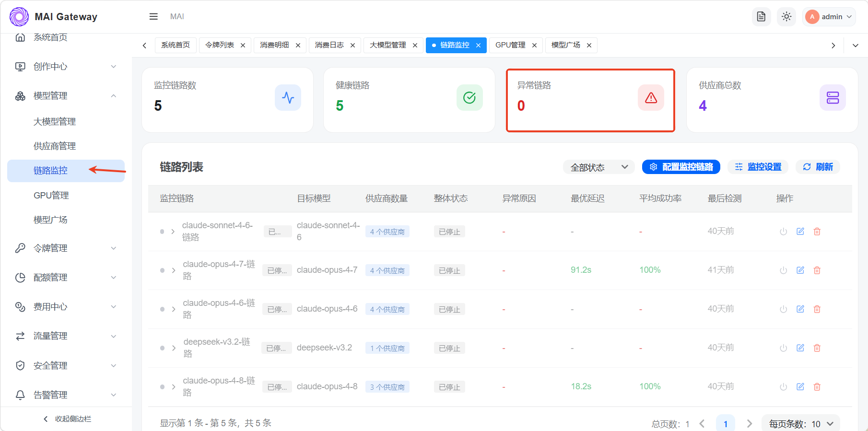Image resolution: width=868 pixels, height=431 pixels.
Task: Open the tab list dropdown chevron
Action: pos(856,46)
